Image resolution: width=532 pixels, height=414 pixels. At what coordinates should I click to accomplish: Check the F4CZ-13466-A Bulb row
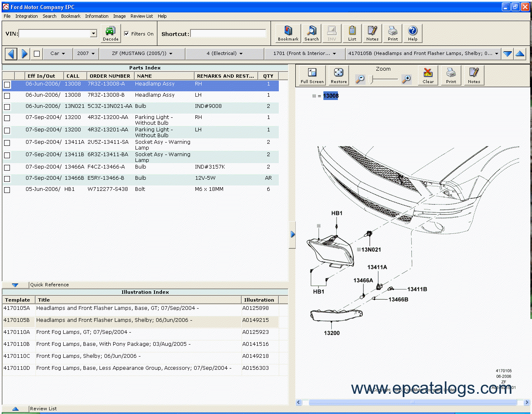pyautogui.click(x=7, y=168)
